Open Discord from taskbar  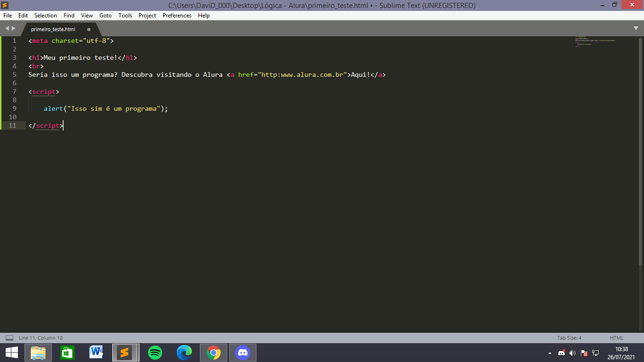pos(243,352)
